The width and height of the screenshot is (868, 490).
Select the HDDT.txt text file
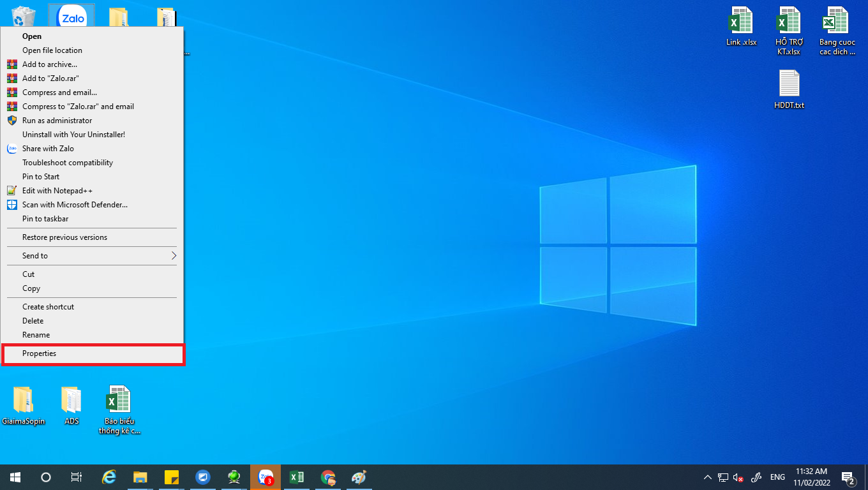789,89
